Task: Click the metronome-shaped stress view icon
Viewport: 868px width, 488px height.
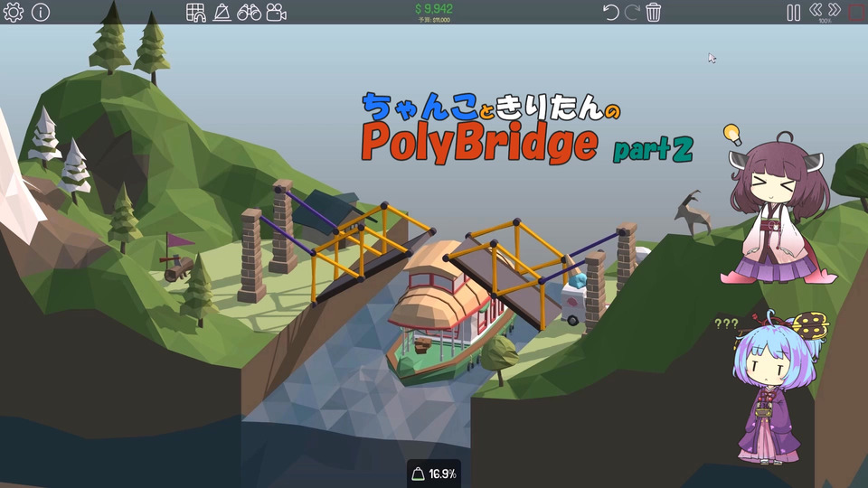Action: point(222,12)
